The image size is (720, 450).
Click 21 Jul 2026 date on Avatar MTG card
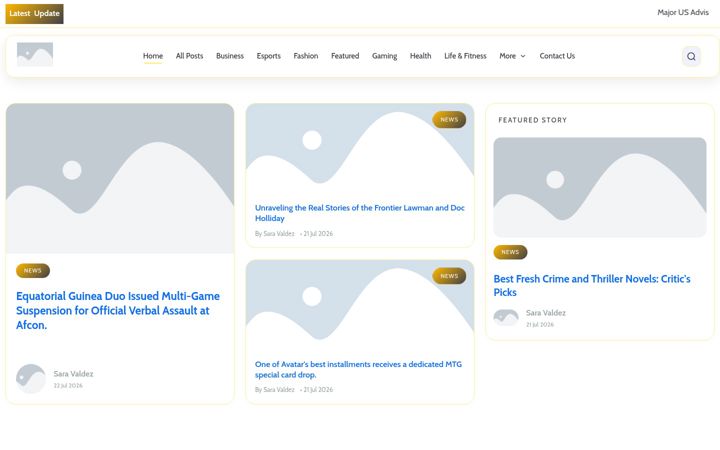click(318, 389)
